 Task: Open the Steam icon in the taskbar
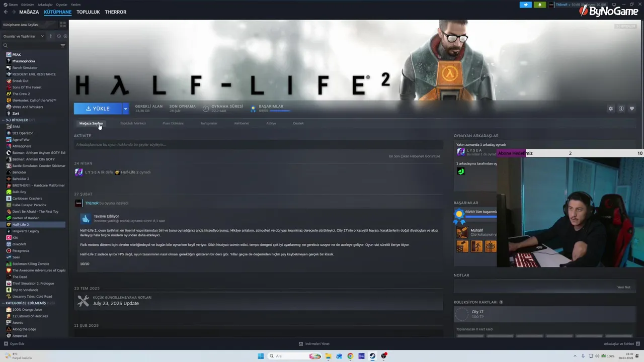[x=372, y=356]
